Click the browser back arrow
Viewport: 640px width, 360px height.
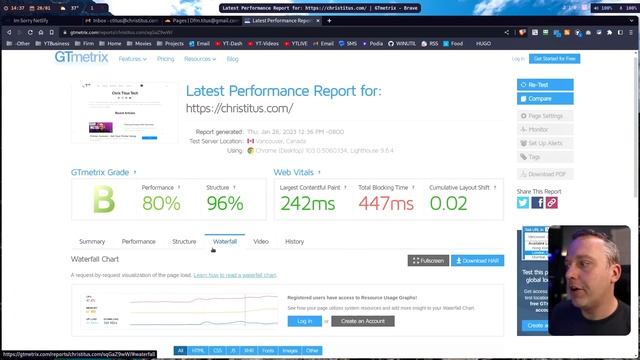coord(9,32)
